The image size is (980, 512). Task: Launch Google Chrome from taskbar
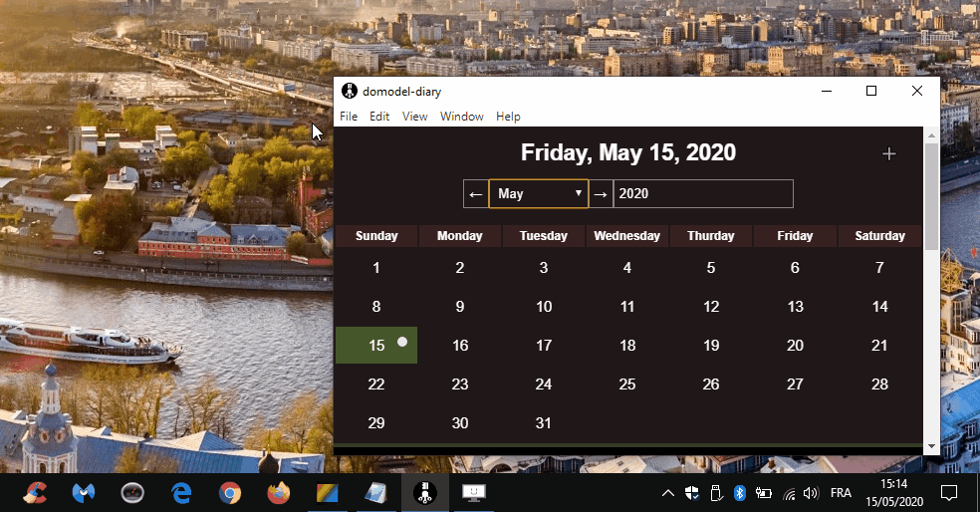[x=229, y=493]
